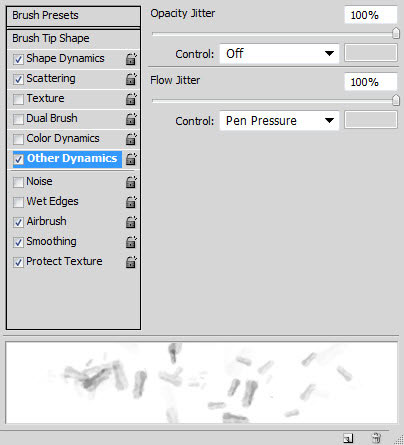
Task: Lock the Color Dynamics settings
Action: (131, 139)
